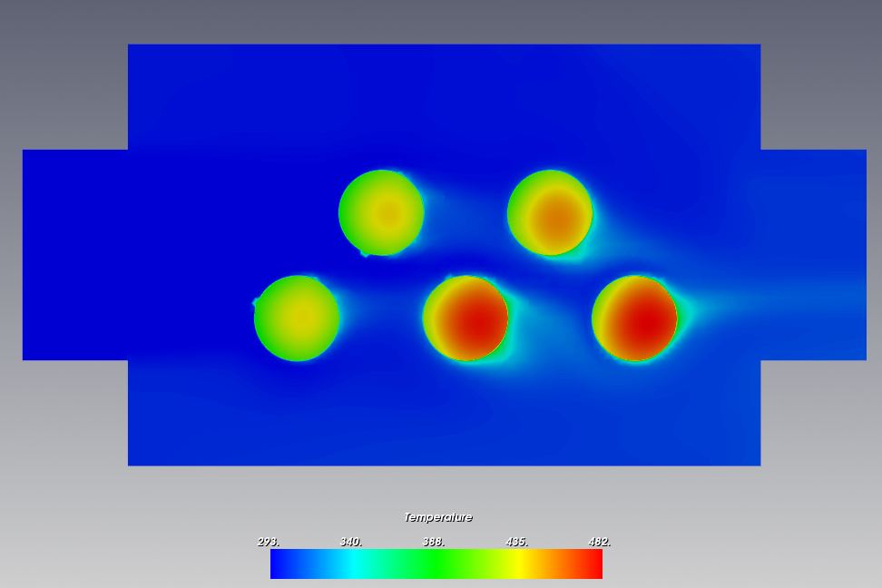882x588 pixels.
Task: Click the 435. legend label
Action: [x=517, y=542]
